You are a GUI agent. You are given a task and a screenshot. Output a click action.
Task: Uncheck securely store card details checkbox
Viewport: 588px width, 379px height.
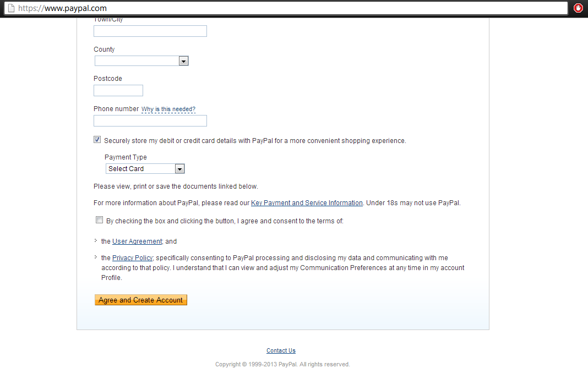click(97, 140)
